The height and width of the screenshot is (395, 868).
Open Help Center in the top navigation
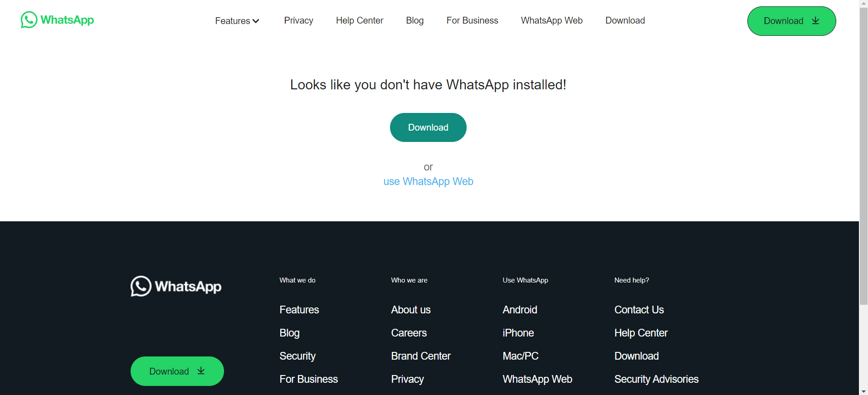click(360, 20)
